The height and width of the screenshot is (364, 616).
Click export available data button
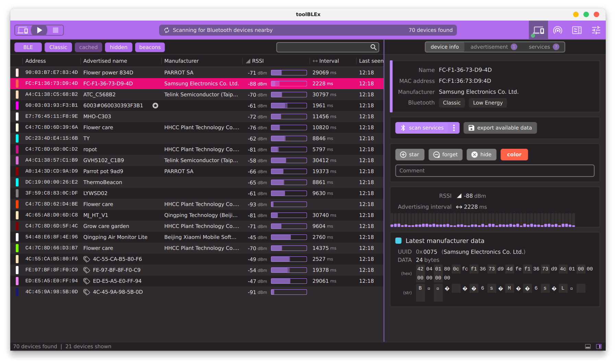coord(500,128)
